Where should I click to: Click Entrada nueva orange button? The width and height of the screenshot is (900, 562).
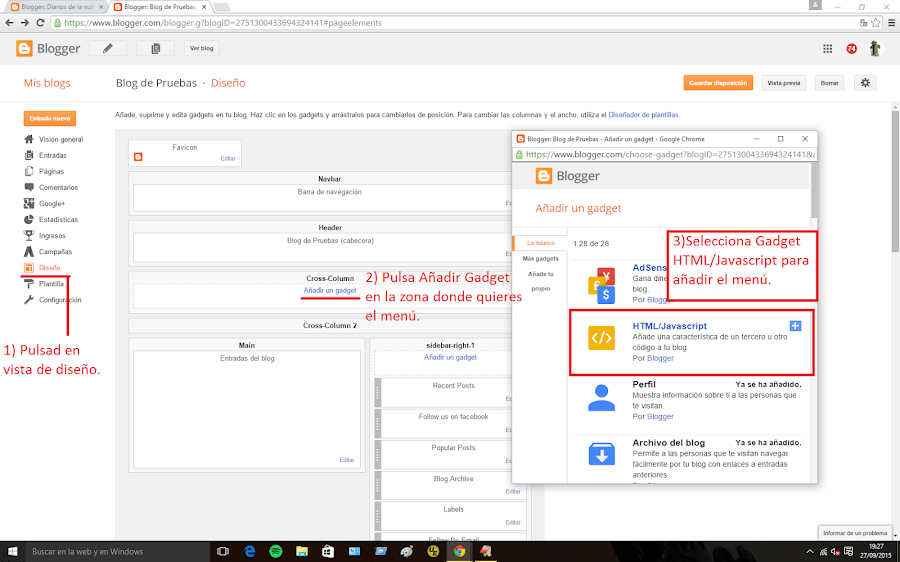(x=50, y=118)
